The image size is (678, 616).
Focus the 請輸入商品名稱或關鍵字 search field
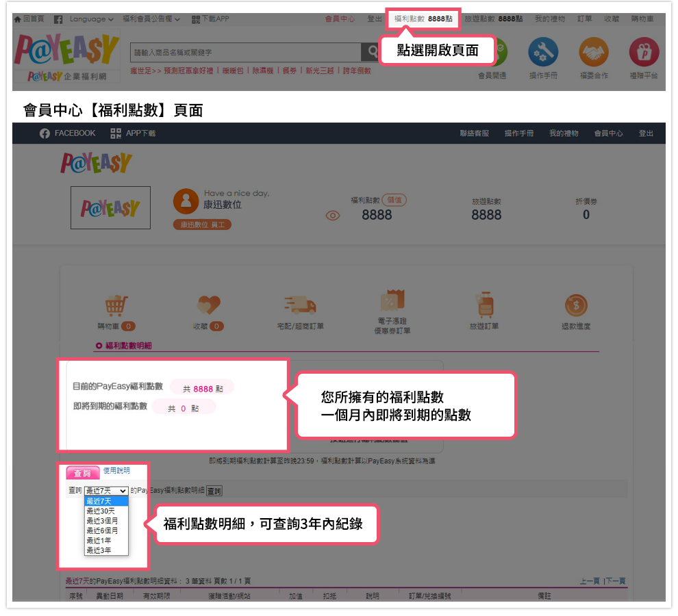(246, 52)
